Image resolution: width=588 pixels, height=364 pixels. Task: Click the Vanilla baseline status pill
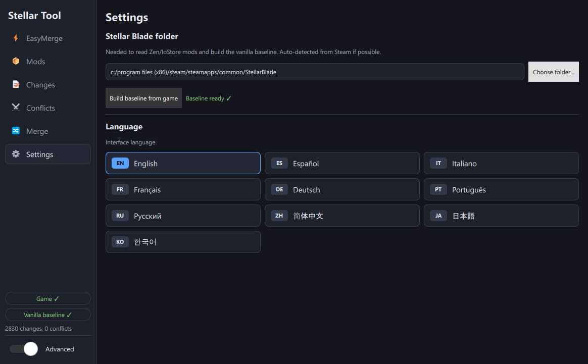tap(48, 315)
